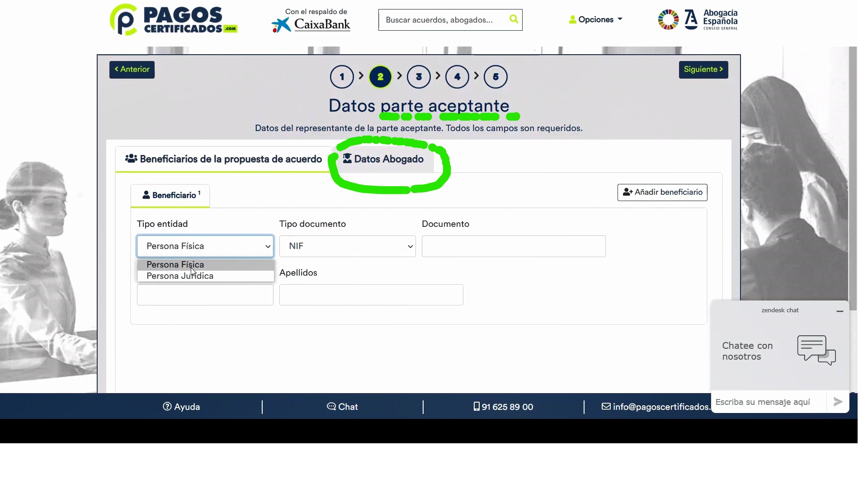Image resolution: width=868 pixels, height=488 pixels.
Task: Click step 4 in the progress indicator
Action: coord(458,77)
